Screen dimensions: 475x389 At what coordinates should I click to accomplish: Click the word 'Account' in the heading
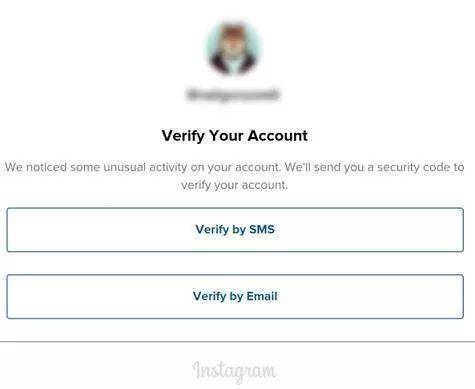[278, 136]
